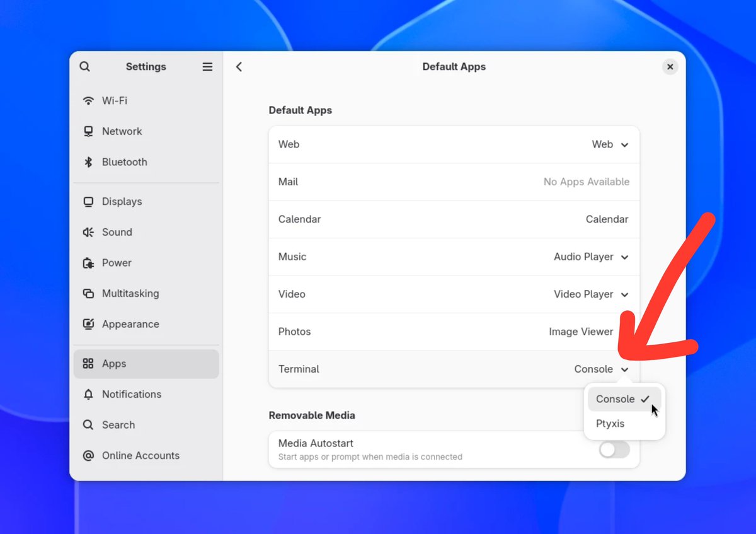Open Power settings panel
Viewport: 756px width, 534px height.
pyautogui.click(x=146, y=263)
